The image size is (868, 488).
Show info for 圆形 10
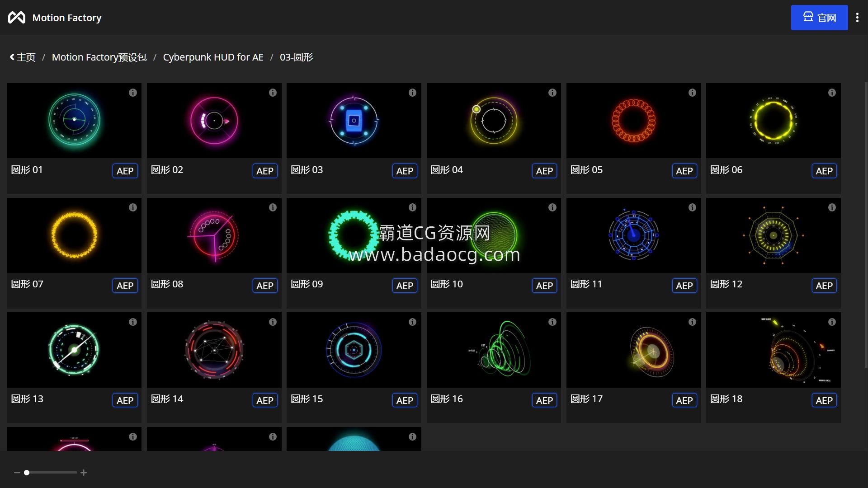pyautogui.click(x=552, y=207)
